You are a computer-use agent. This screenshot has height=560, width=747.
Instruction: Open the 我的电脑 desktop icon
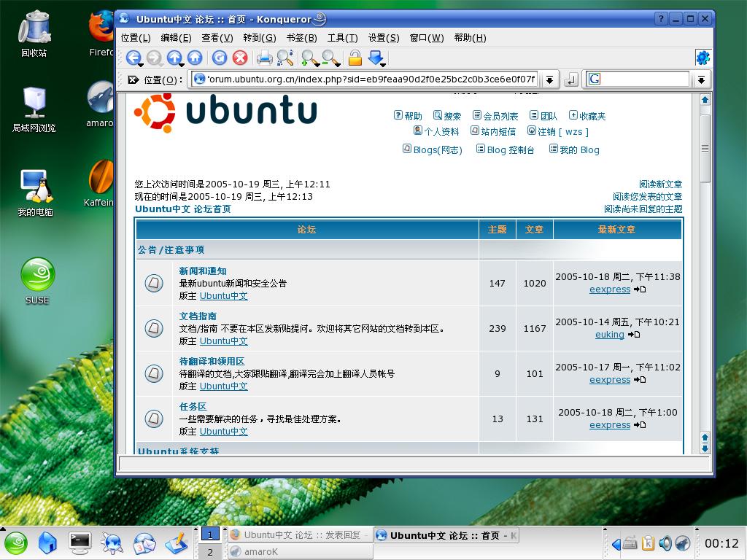click(35, 192)
